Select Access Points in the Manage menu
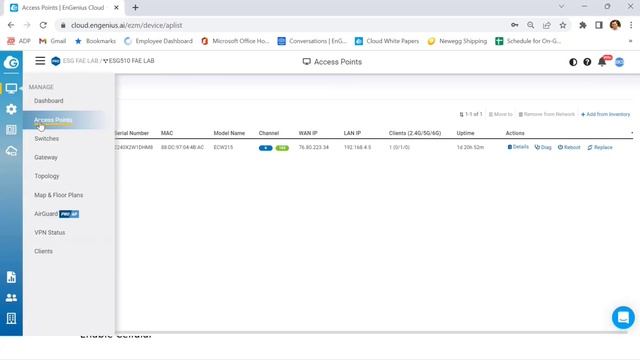Screen dimensions: 640x360 pos(53,120)
